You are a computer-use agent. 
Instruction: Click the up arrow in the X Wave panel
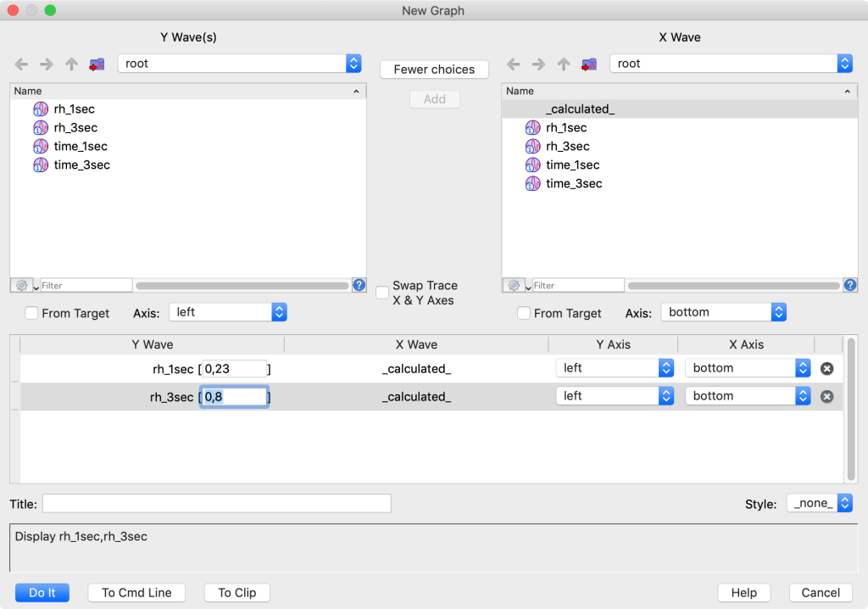(565, 63)
